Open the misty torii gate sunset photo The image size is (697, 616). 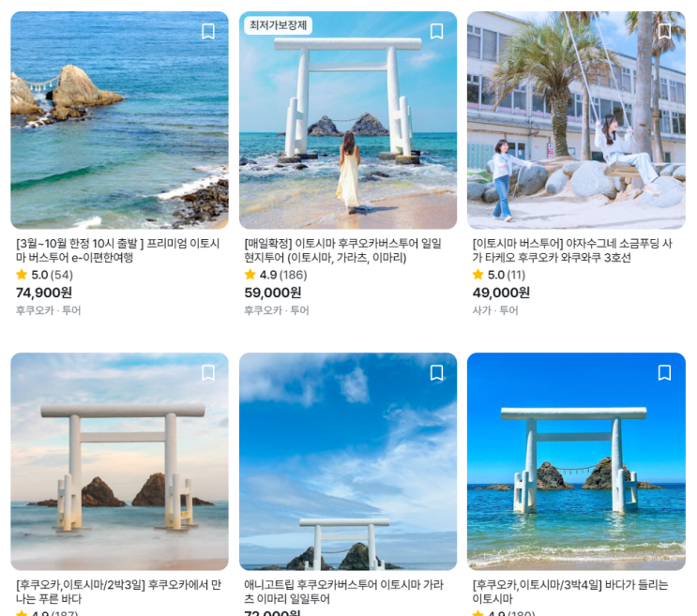[119, 461]
